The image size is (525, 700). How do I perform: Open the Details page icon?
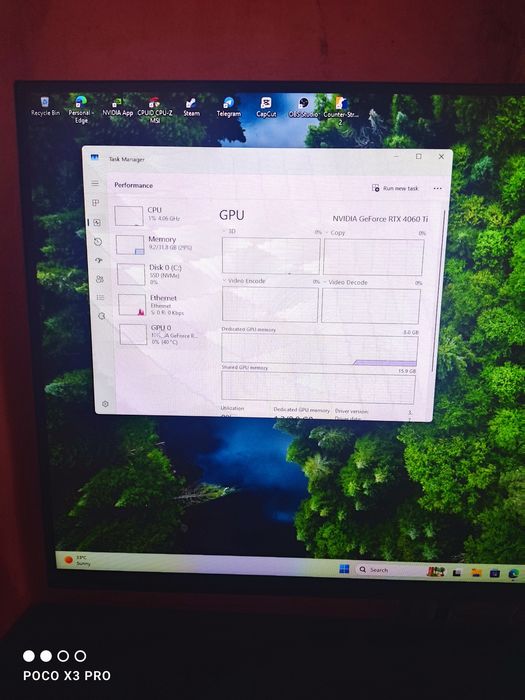[x=100, y=297]
